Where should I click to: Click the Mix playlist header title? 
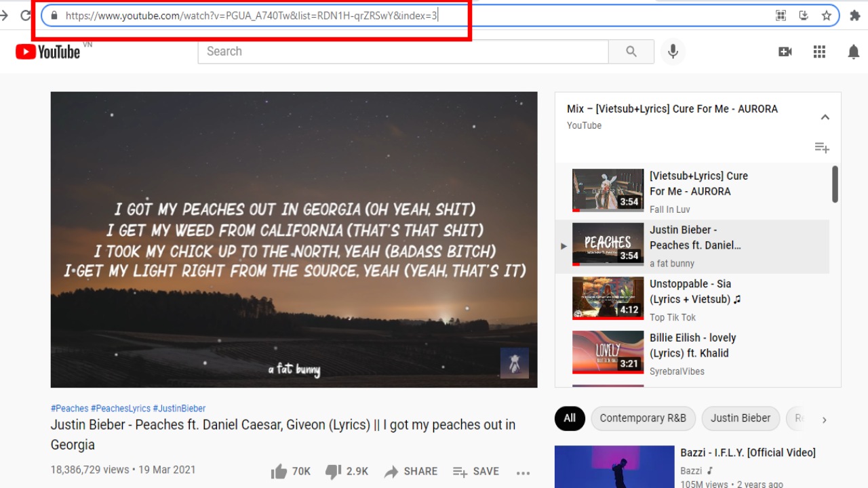(x=672, y=109)
